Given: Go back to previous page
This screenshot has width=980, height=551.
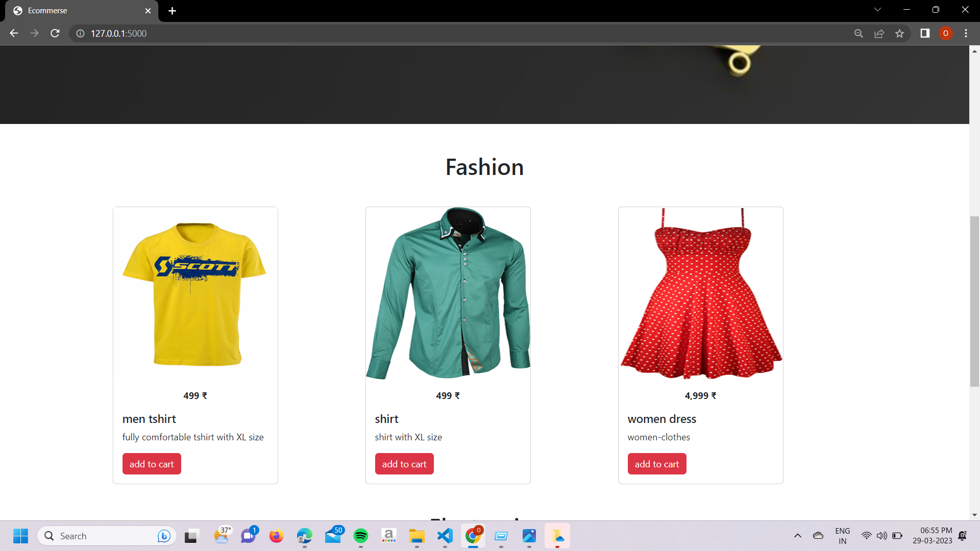Looking at the screenshot, I should [13, 33].
